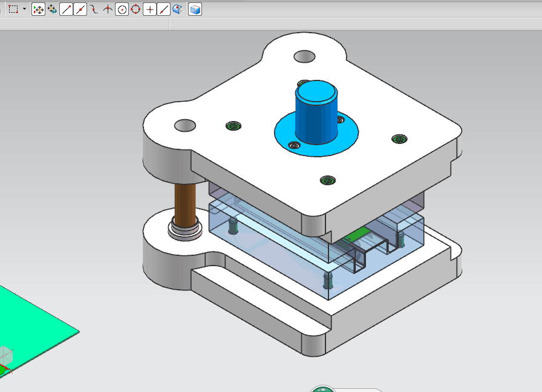
Task: Toggle End Point snap
Action: [66, 9]
